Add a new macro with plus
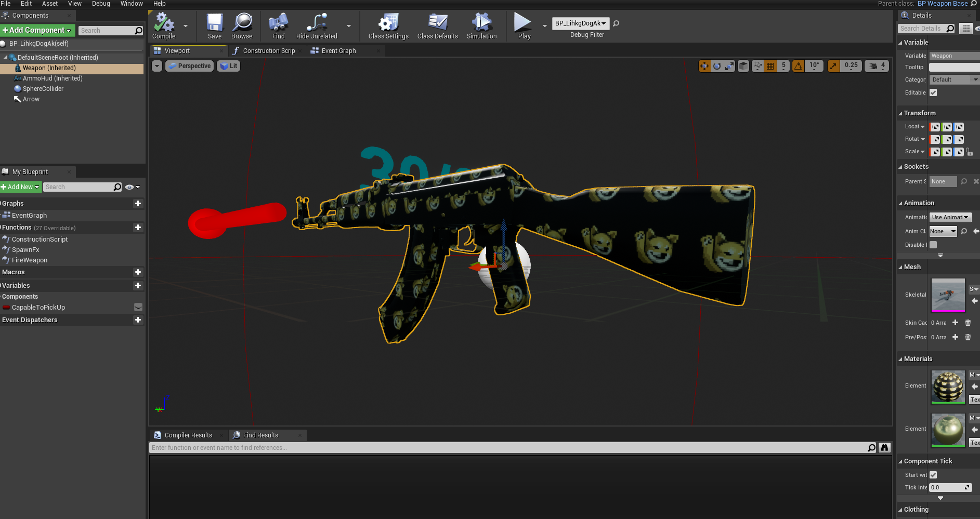 [x=138, y=272]
